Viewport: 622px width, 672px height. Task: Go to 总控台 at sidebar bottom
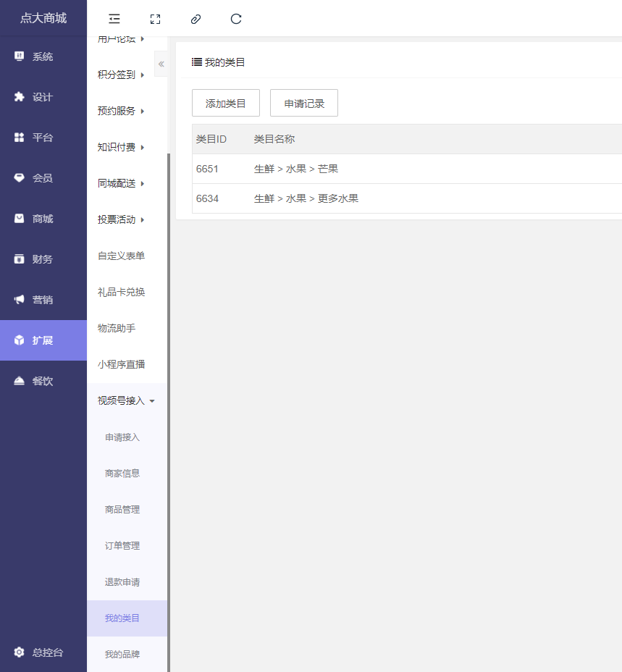[43, 652]
